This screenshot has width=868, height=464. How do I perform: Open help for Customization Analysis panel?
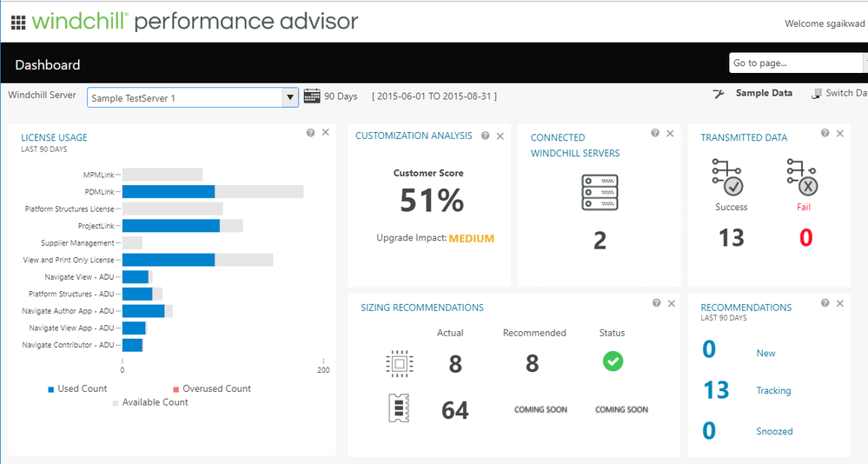coord(486,136)
